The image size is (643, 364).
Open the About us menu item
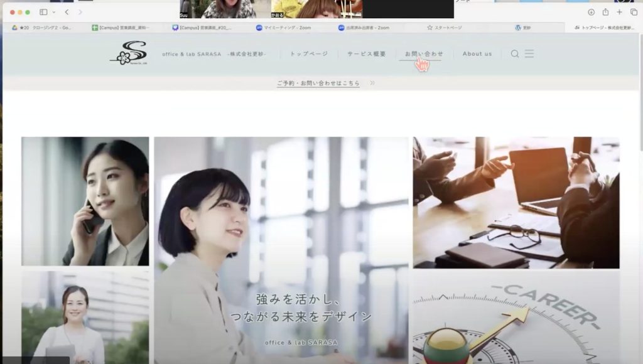pos(477,54)
